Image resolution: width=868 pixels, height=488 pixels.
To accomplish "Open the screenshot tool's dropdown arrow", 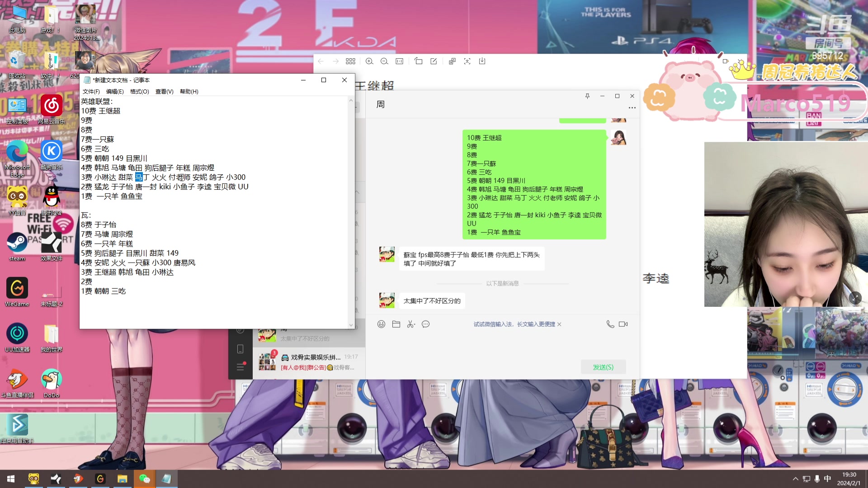I will pyautogui.click(x=414, y=324).
